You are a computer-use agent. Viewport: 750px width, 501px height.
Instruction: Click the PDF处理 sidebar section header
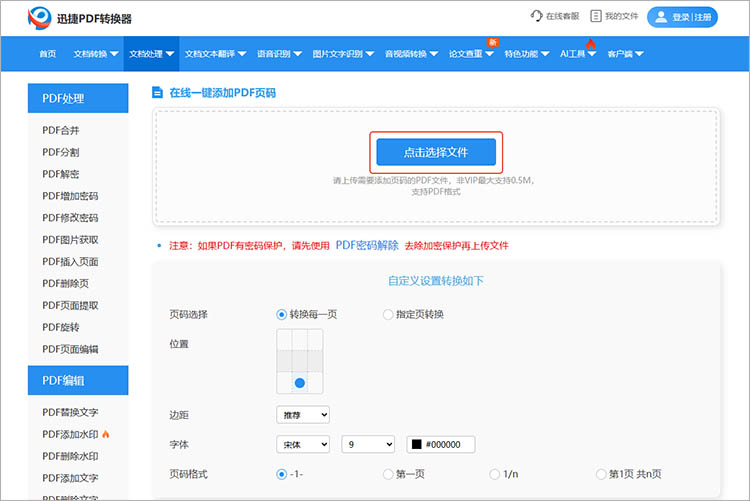[78, 98]
